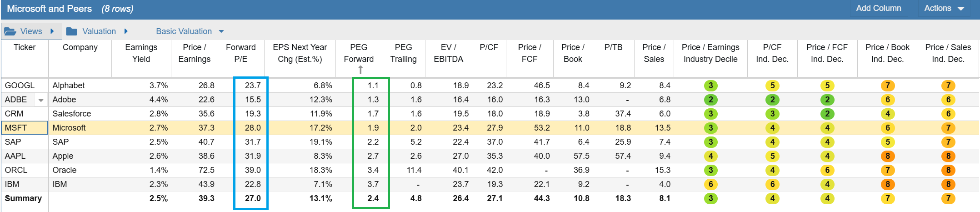Select the CRM ticker cell
This screenshot has height=212, width=980.
(25, 114)
